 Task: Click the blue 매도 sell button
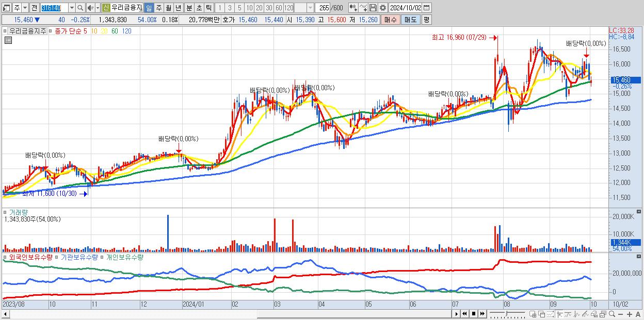411,20
